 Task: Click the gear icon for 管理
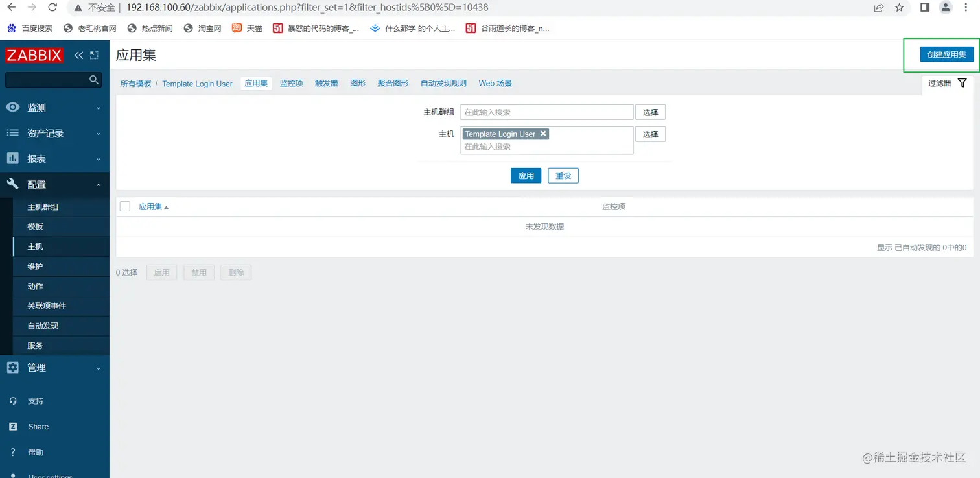point(13,368)
